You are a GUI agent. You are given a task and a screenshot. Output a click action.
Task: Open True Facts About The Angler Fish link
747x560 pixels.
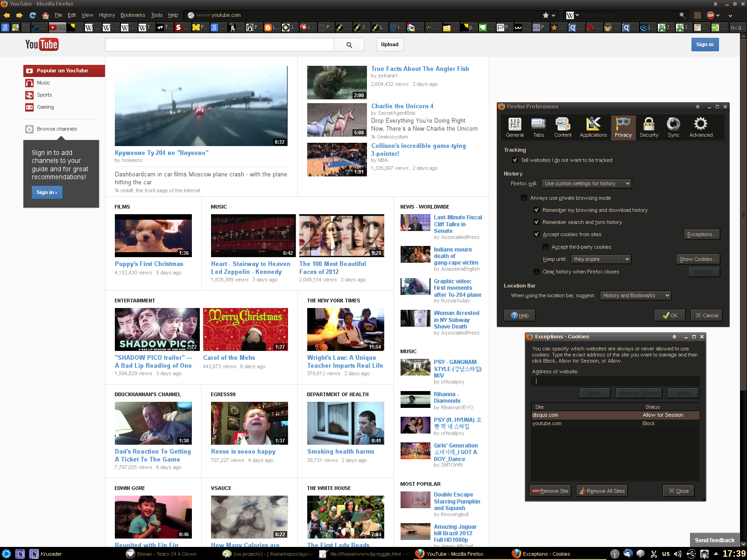pyautogui.click(x=420, y=69)
